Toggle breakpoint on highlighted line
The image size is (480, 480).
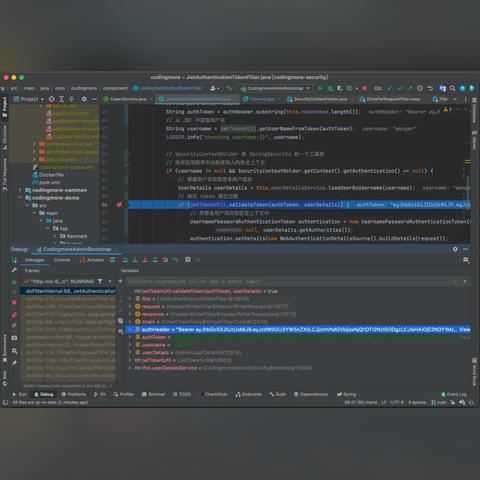click(x=119, y=204)
